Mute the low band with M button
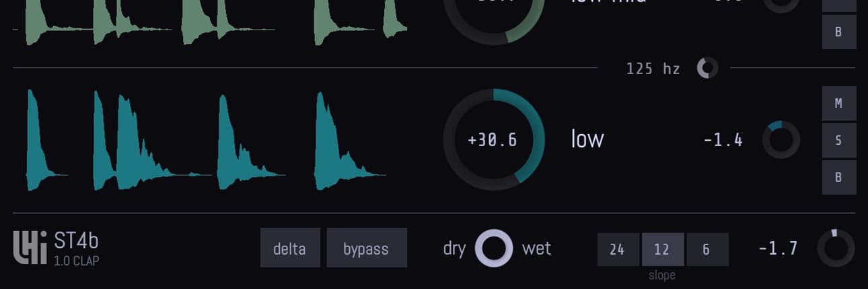The image size is (868, 289). pyautogui.click(x=839, y=103)
